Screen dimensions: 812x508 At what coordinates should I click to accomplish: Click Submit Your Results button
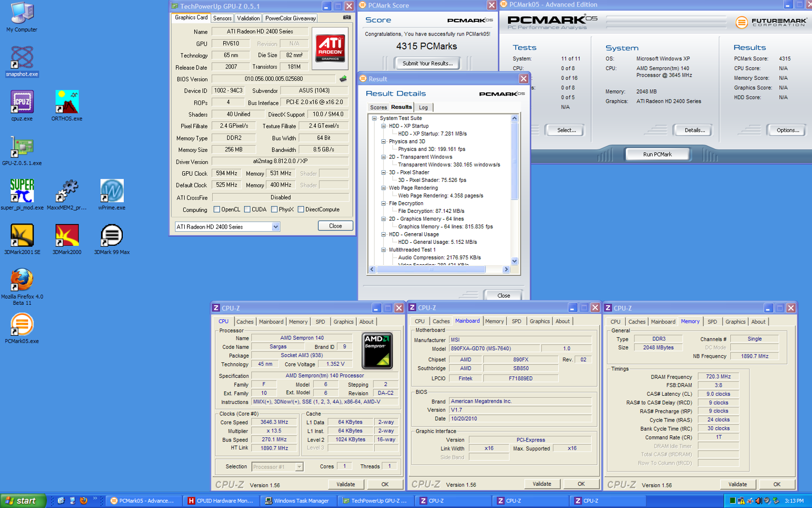pos(427,63)
